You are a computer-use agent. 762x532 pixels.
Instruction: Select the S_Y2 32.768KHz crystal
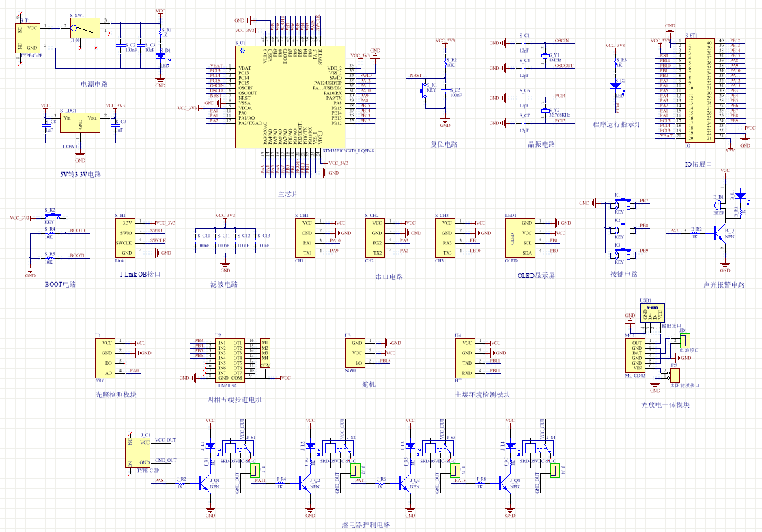(x=545, y=111)
